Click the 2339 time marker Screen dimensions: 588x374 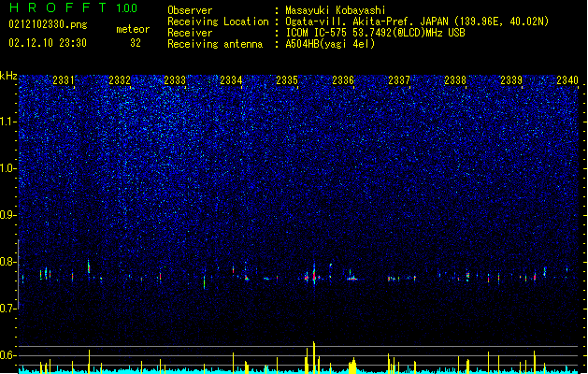(x=511, y=79)
